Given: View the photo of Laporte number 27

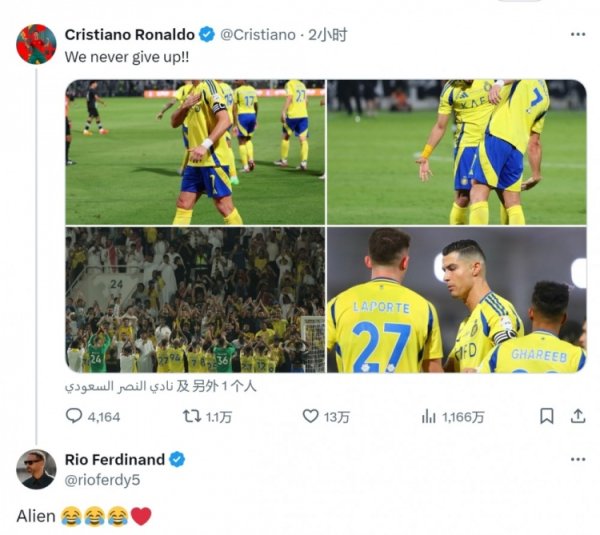Looking at the screenshot, I should click(457, 300).
